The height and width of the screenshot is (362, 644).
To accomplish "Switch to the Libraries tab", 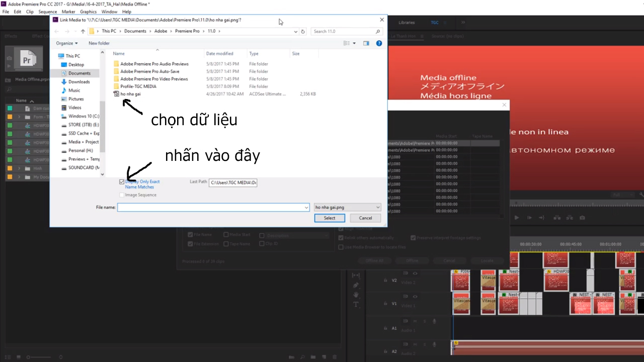I will 407,22.
